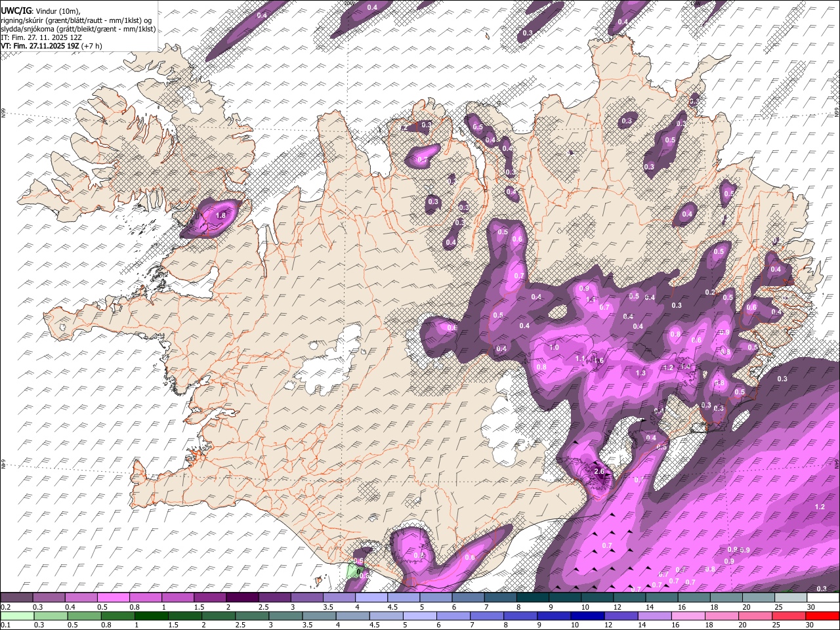Screen dimensions: 840x630
Task: Pick the 2.5 swatch in the lower legend row
Action: point(251,616)
